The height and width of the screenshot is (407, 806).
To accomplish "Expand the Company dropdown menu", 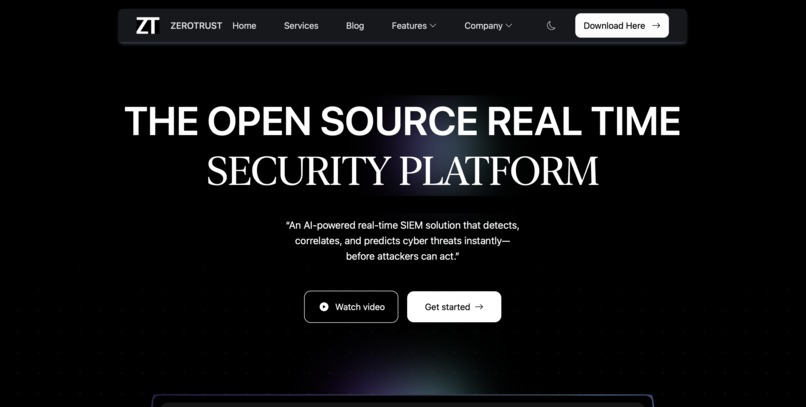I will point(488,26).
